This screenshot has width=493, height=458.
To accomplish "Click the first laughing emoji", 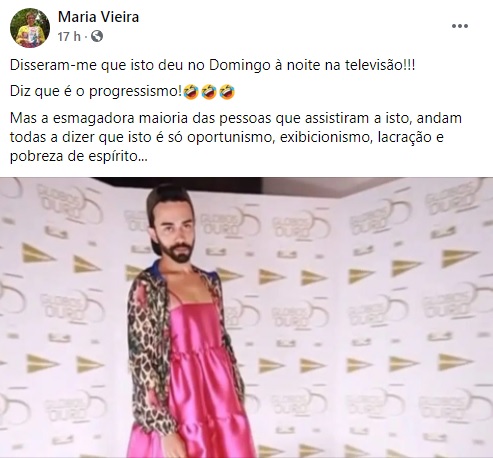I will tap(190, 92).
